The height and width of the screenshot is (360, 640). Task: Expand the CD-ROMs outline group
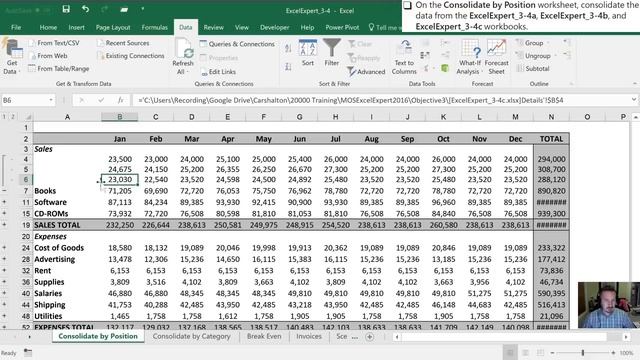(4, 213)
